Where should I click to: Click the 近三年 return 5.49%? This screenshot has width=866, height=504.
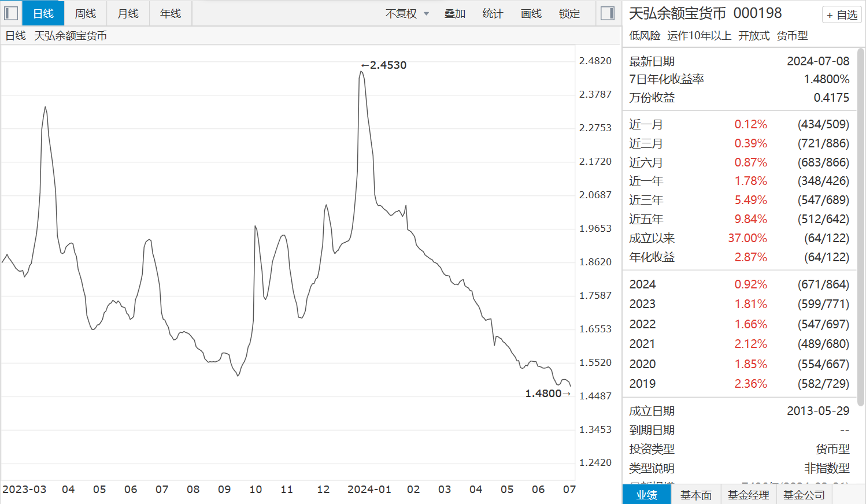tap(750, 200)
